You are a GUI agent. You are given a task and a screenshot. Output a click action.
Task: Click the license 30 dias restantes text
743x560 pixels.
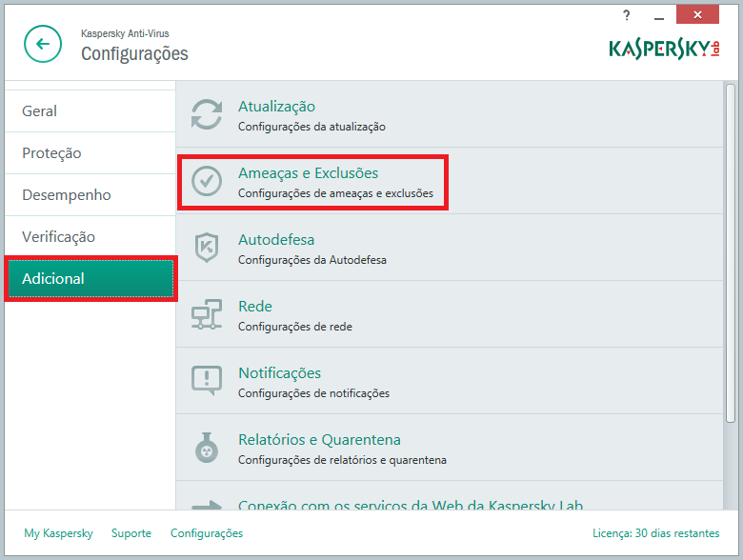pyautogui.click(x=655, y=533)
